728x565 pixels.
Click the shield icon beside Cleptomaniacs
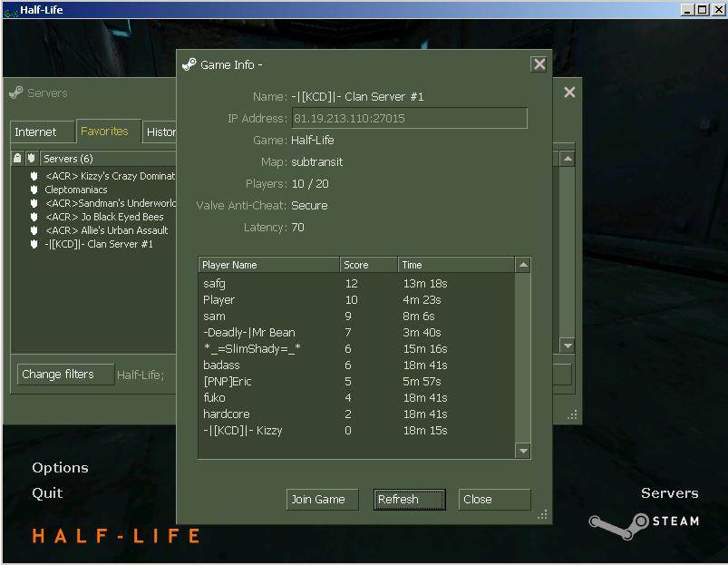(x=34, y=190)
